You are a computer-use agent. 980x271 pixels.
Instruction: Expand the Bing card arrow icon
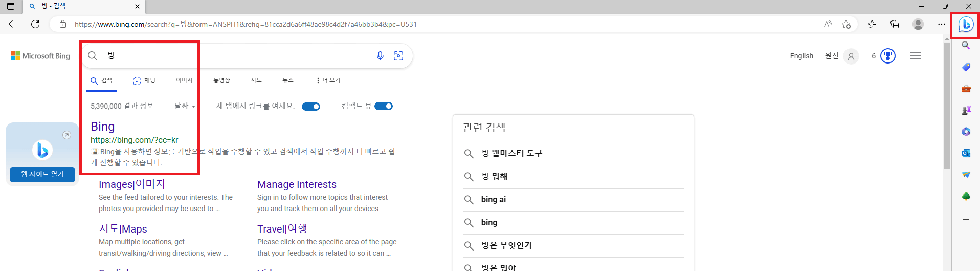pos(66,135)
